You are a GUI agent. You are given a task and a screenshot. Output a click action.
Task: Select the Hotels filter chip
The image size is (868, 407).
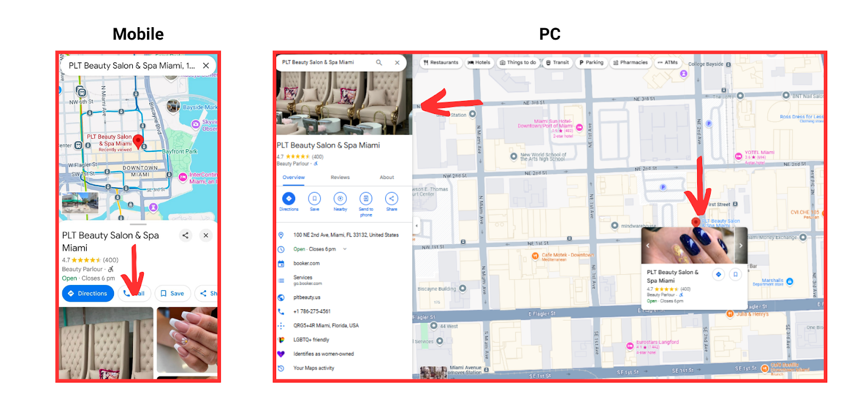point(479,62)
